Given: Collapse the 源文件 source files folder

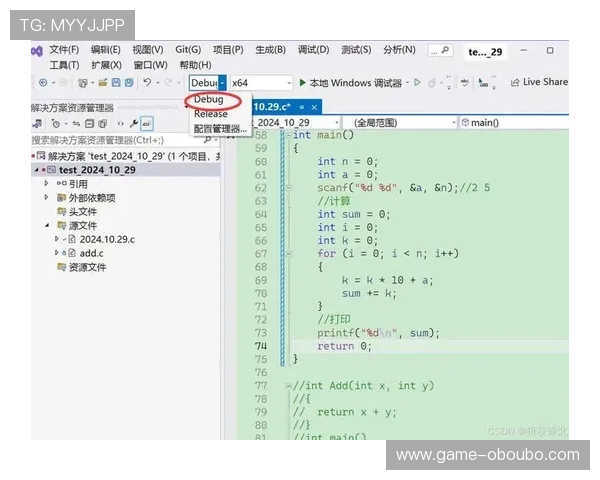Looking at the screenshot, I should [46, 226].
